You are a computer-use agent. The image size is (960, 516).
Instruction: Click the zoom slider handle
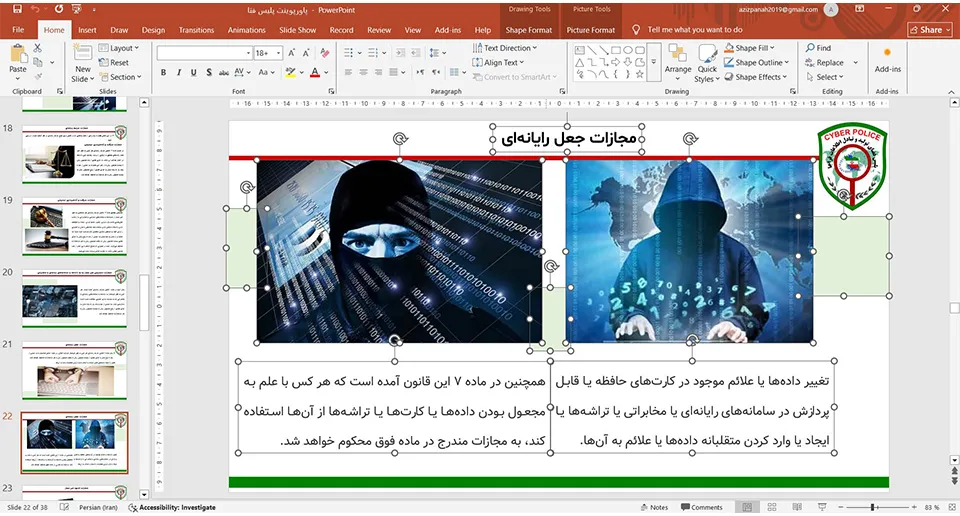[x=872, y=507]
